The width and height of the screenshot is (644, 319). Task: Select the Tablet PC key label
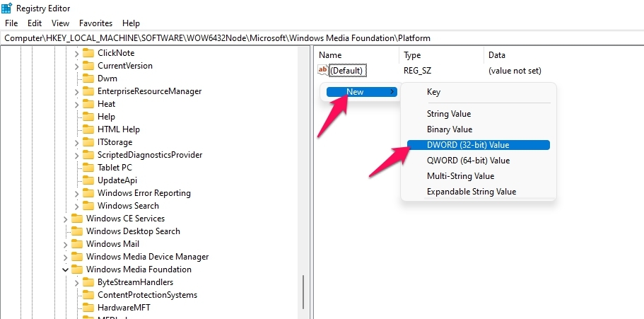pyautogui.click(x=115, y=168)
